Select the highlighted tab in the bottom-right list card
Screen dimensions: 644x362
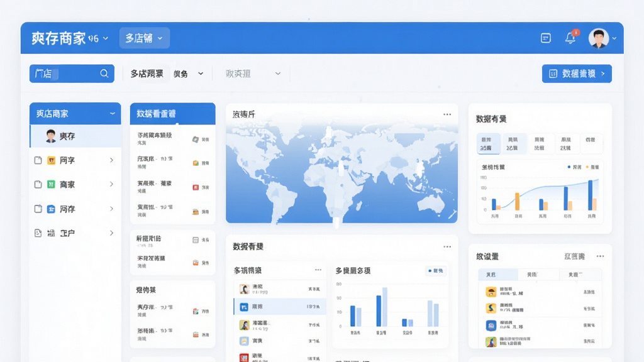(498, 274)
